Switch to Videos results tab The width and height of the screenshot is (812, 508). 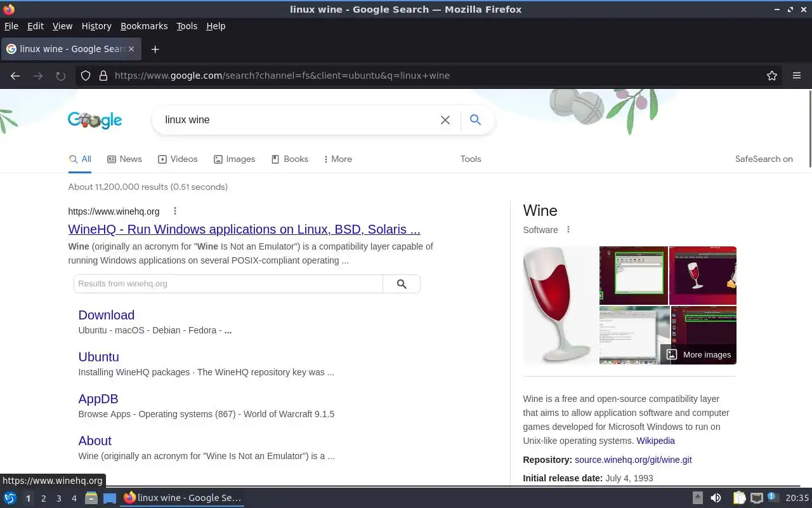point(178,159)
